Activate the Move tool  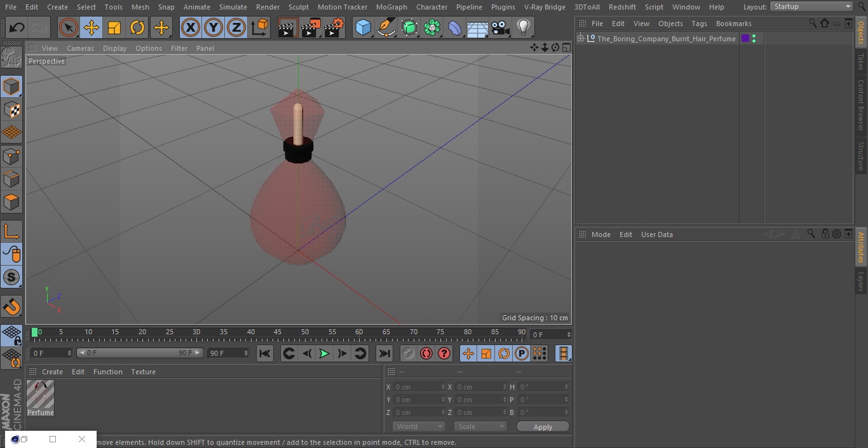[x=91, y=27]
